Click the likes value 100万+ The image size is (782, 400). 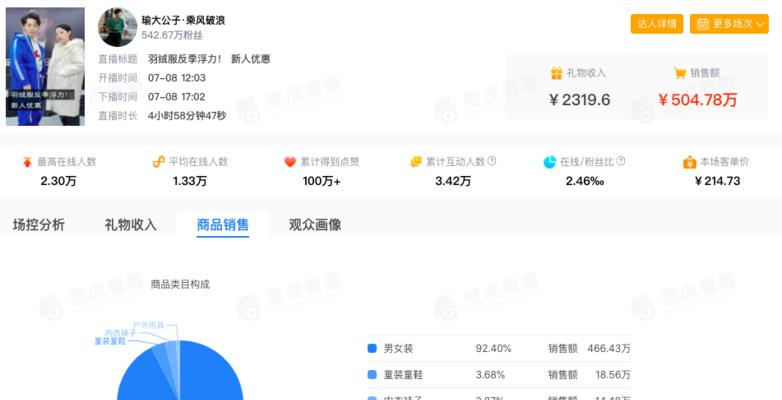point(322,181)
